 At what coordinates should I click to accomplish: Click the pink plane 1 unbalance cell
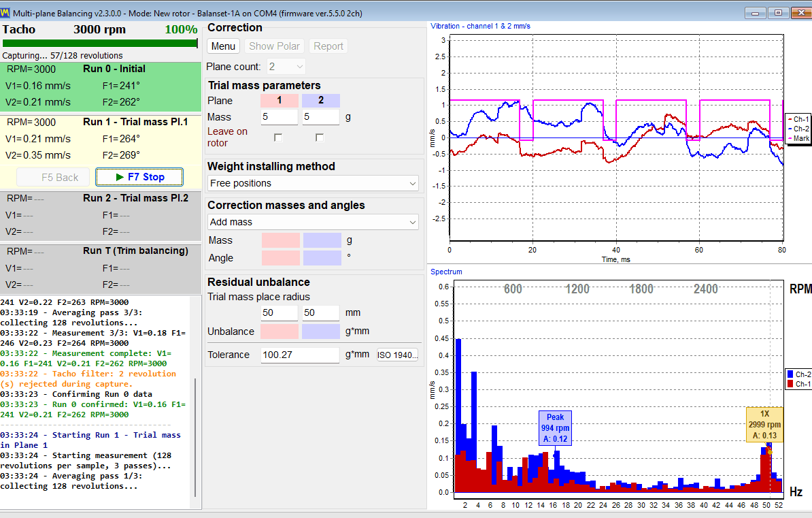click(x=279, y=331)
